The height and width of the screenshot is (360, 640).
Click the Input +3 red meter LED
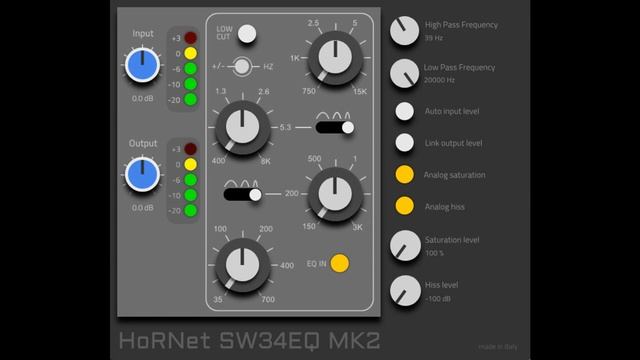pyautogui.click(x=190, y=38)
